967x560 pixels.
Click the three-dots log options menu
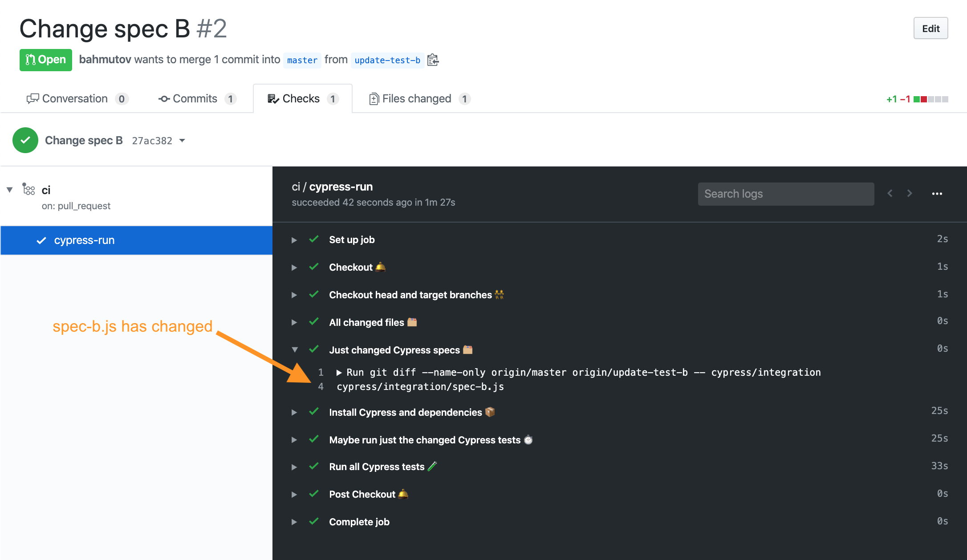point(937,194)
